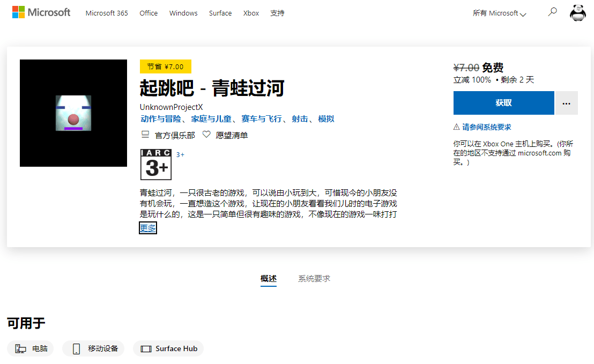Open the 模拟 category link
Viewport: 594px width, 364px height.
(x=326, y=119)
